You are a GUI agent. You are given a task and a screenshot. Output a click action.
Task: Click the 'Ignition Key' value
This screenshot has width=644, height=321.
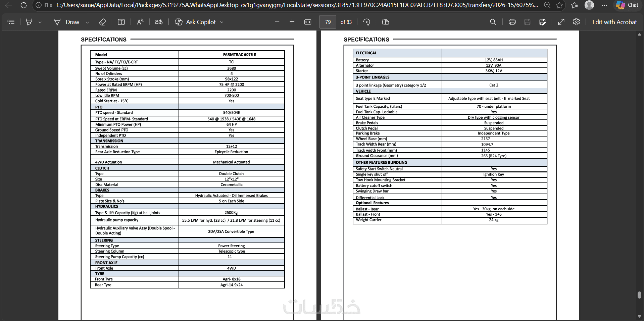(494, 174)
